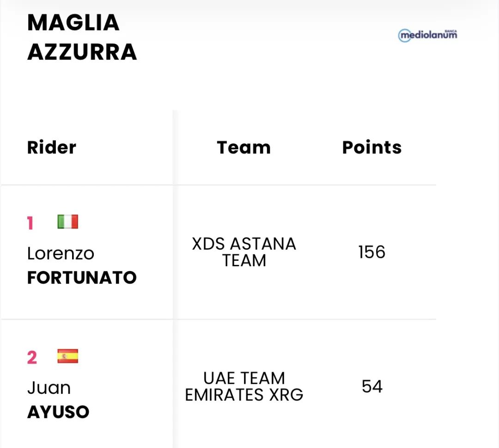Viewport: 499px width, 448px height.
Task: Click the first name Lorenzo
Action: click(x=61, y=253)
